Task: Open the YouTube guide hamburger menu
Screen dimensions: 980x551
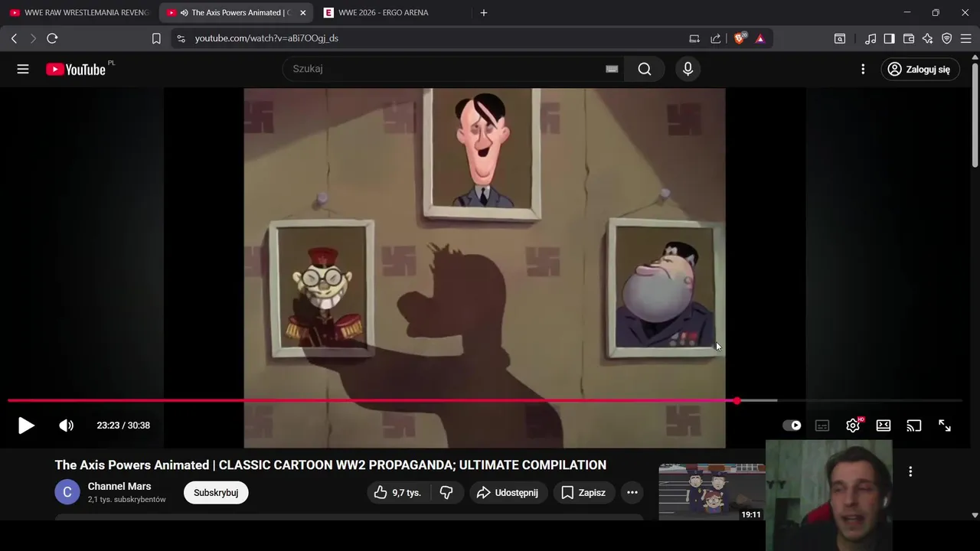Action: click(x=23, y=69)
